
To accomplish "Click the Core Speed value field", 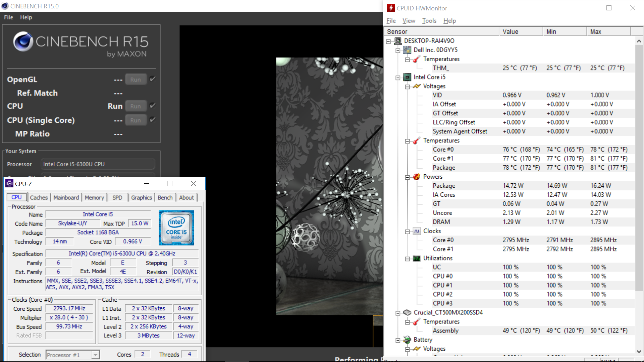I will [x=69, y=308].
